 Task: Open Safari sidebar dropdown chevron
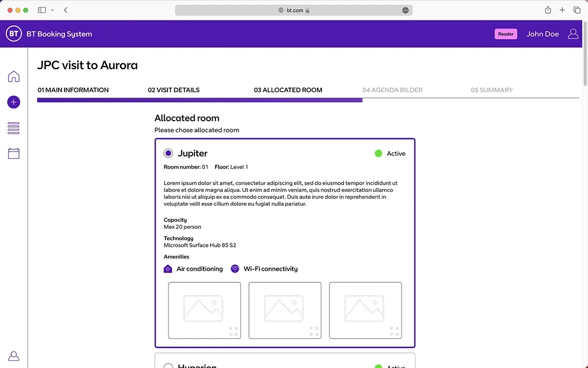[x=52, y=10]
